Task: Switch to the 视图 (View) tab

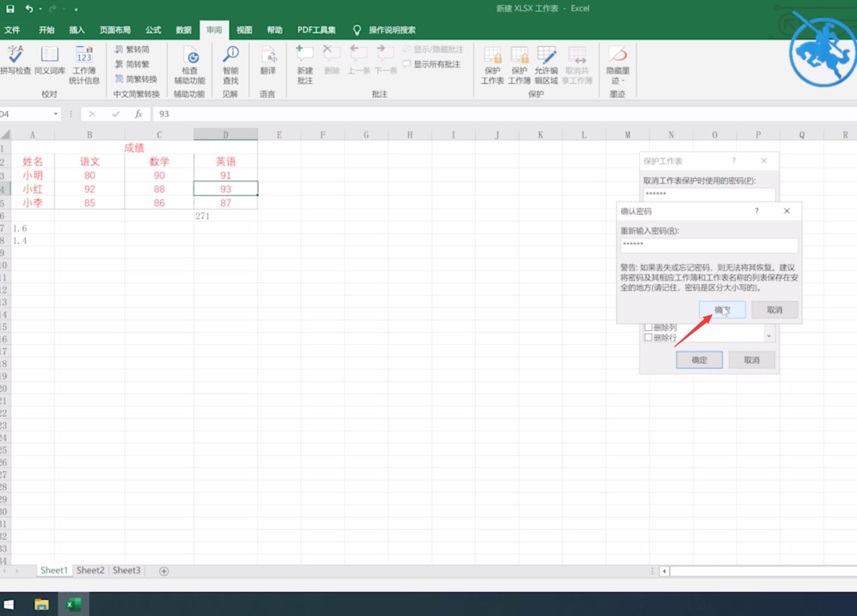Action: pos(244,30)
